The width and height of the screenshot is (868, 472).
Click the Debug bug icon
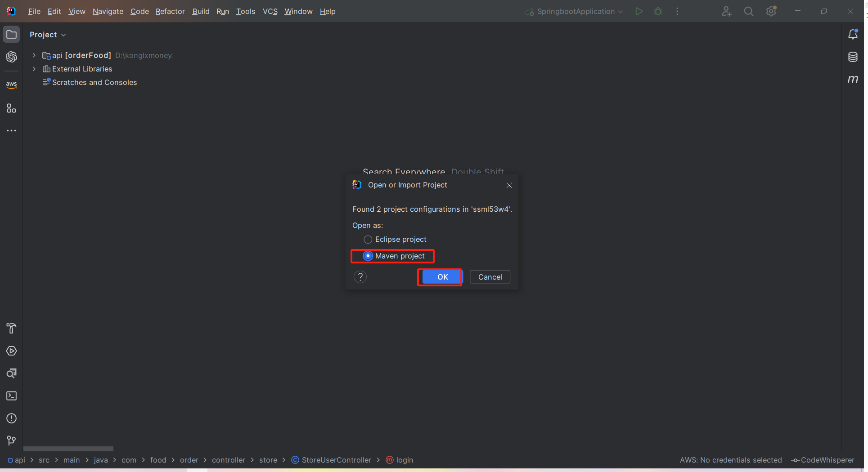pos(658,12)
